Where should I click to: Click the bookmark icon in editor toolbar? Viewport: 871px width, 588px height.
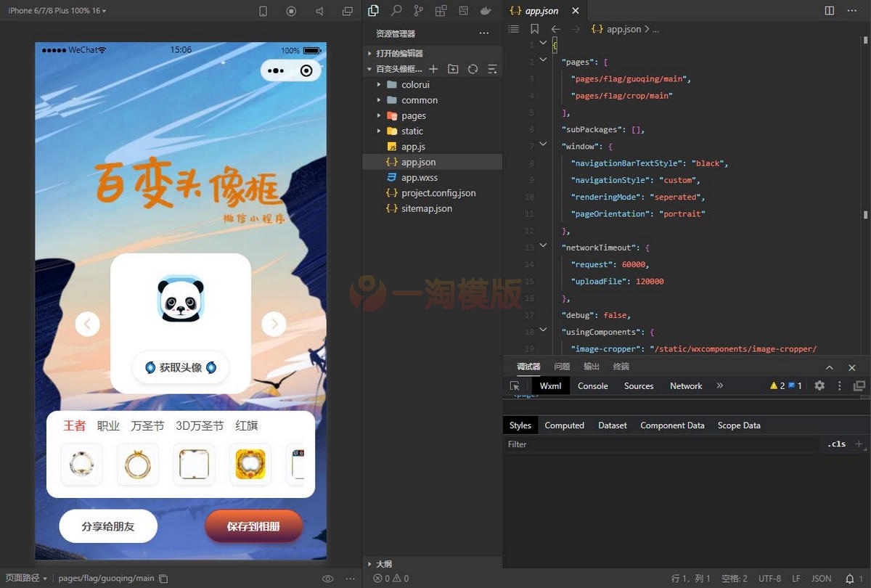point(534,29)
